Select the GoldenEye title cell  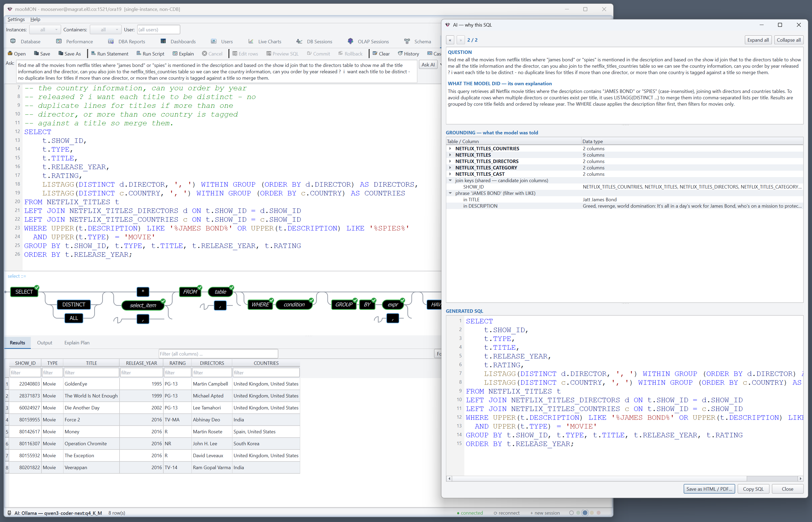pos(91,384)
